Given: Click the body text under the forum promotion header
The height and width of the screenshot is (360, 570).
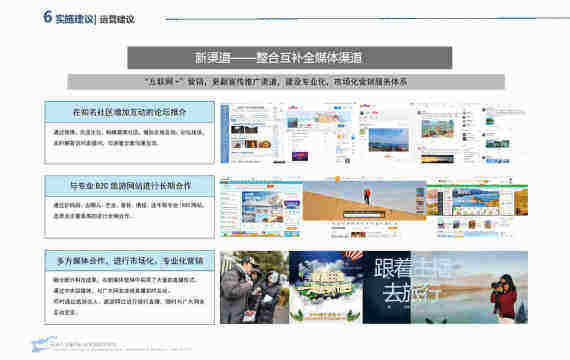Looking at the screenshot, I should pos(128,137).
